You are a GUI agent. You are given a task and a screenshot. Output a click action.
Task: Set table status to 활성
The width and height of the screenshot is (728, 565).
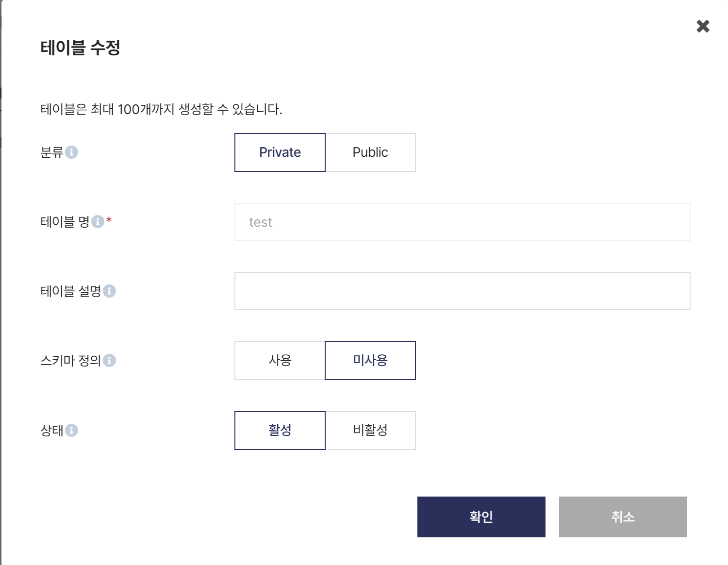[280, 431]
